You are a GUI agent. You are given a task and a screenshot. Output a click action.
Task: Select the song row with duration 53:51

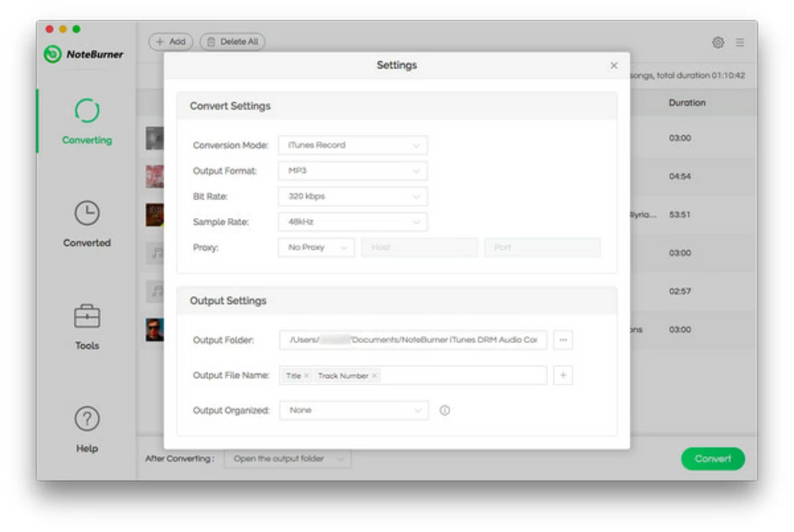[694, 215]
